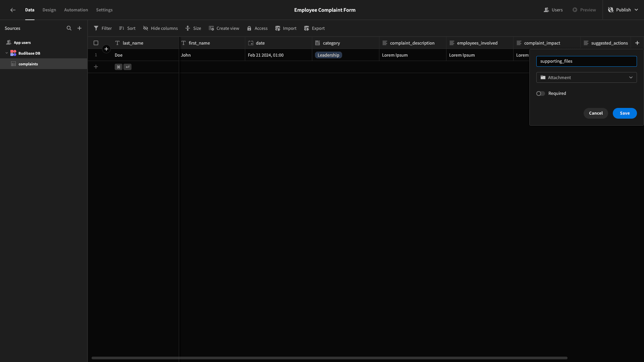Image resolution: width=644 pixels, height=362 pixels.
Task: Switch to the Data tab
Action: tap(30, 10)
